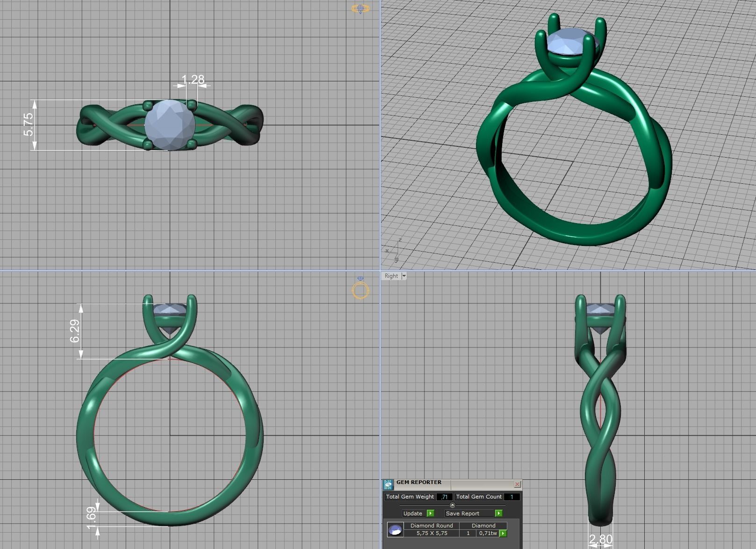
Task: Click the Gem Reporter title bar
Action: [452, 484]
